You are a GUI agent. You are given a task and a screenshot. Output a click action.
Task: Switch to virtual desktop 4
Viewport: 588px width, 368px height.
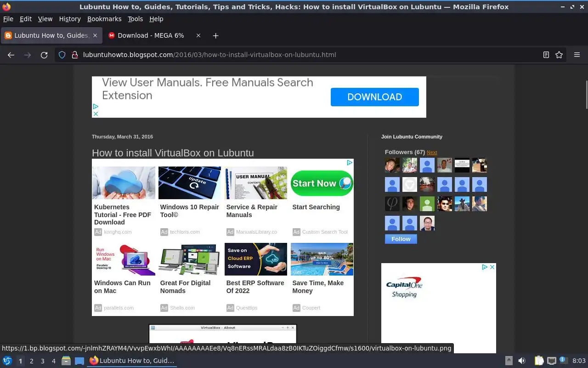tap(53, 361)
